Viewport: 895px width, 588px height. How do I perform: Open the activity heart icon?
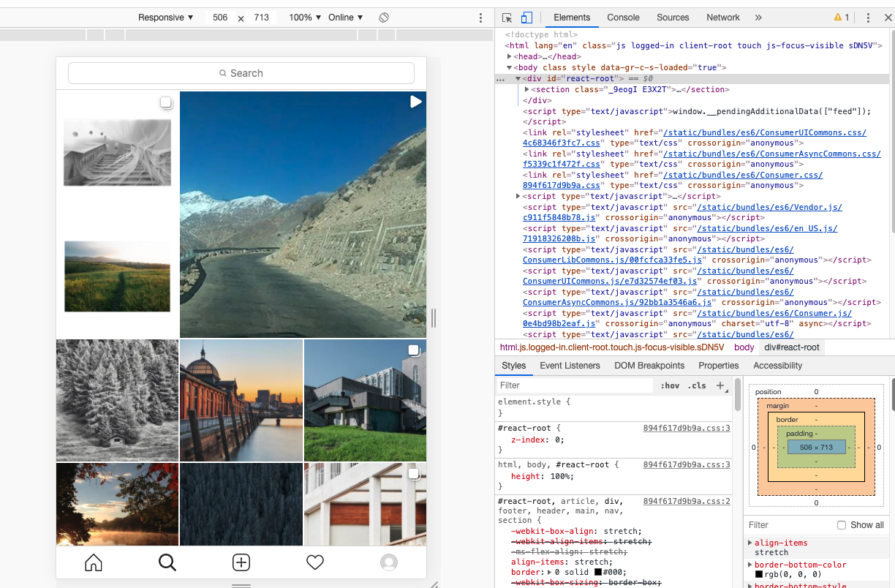click(x=315, y=562)
